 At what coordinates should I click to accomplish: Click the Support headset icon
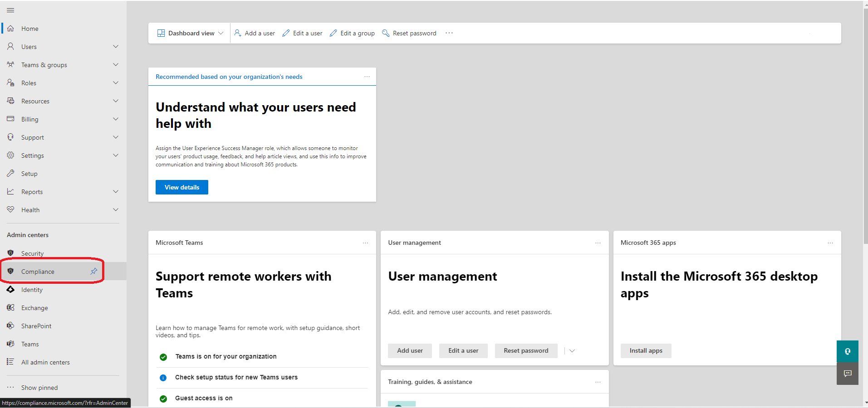click(x=10, y=137)
